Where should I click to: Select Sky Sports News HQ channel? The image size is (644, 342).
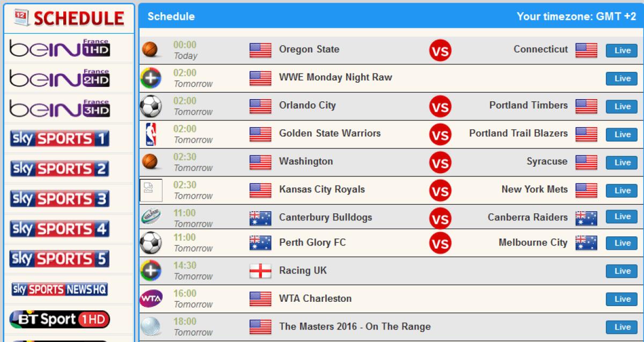68,288
